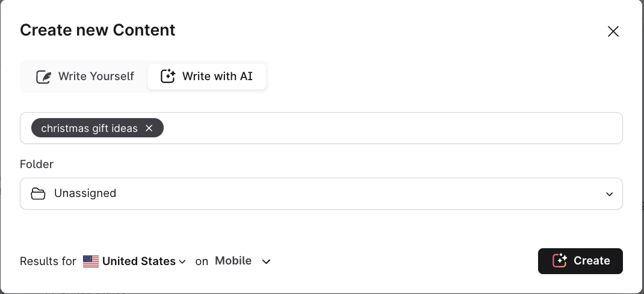Expand the folder list using the right chevron
The width and height of the screenshot is (644, 294).
(x=609, y=195)
